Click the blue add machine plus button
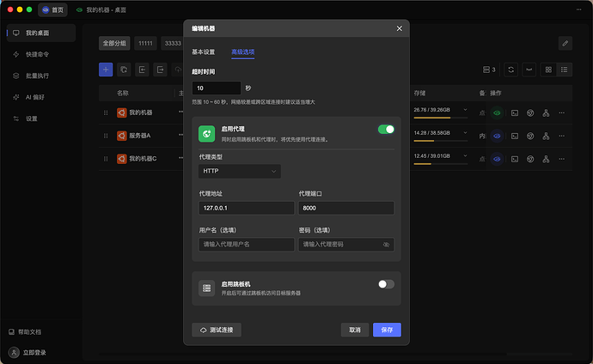593x364 pixels. tap(106, 70)
